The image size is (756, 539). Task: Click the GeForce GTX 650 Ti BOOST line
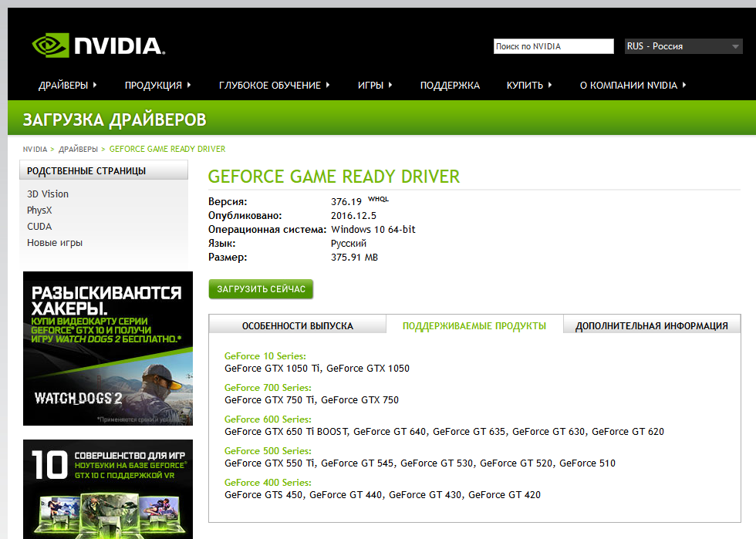click(x=444, y=432)
